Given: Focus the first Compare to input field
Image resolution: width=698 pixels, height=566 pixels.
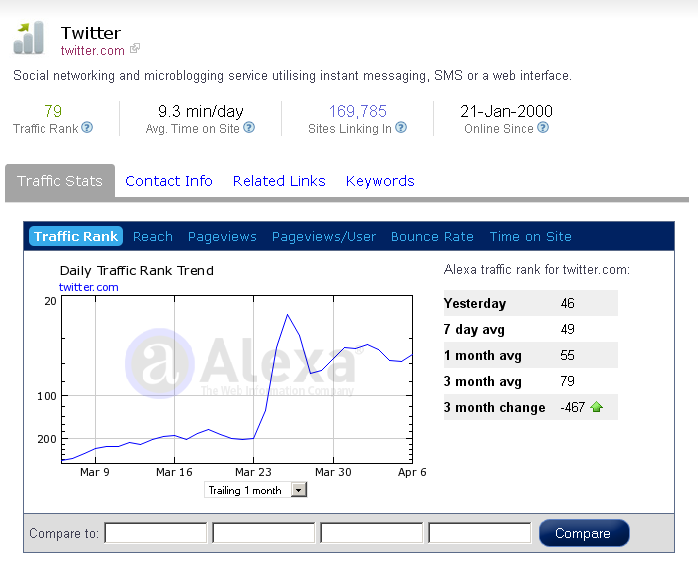Looking at the screenshot, I should point(156,533).
